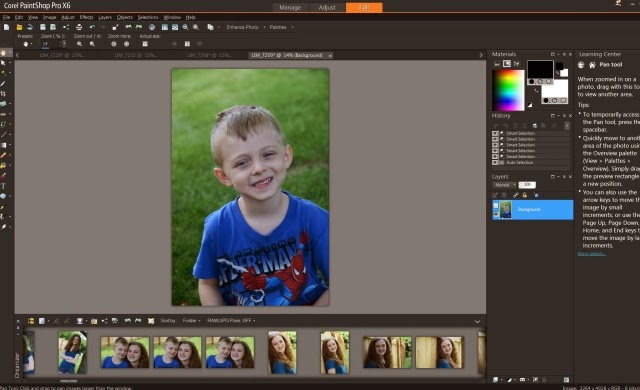The width and height of the screenshot is (640, 390).
Task: Click the Organizer navigation tree icon
Action: (x=31, y=321)
